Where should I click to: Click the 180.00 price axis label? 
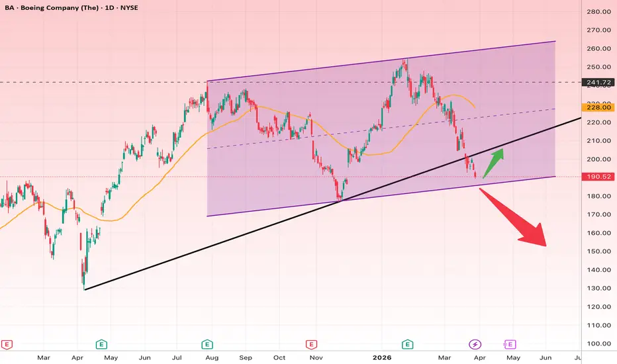598,196
